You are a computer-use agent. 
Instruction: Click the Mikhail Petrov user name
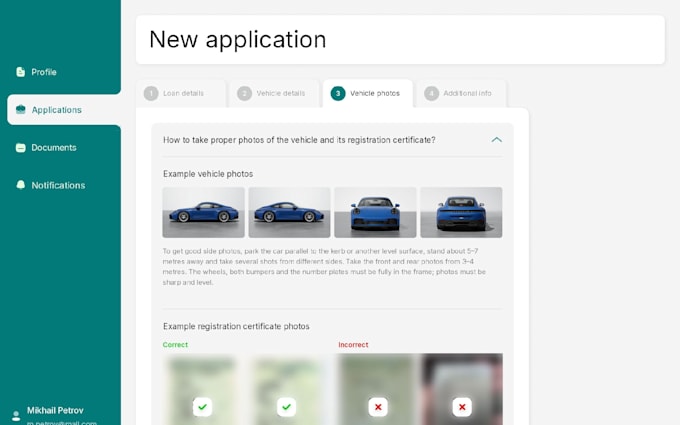point(55,410)
